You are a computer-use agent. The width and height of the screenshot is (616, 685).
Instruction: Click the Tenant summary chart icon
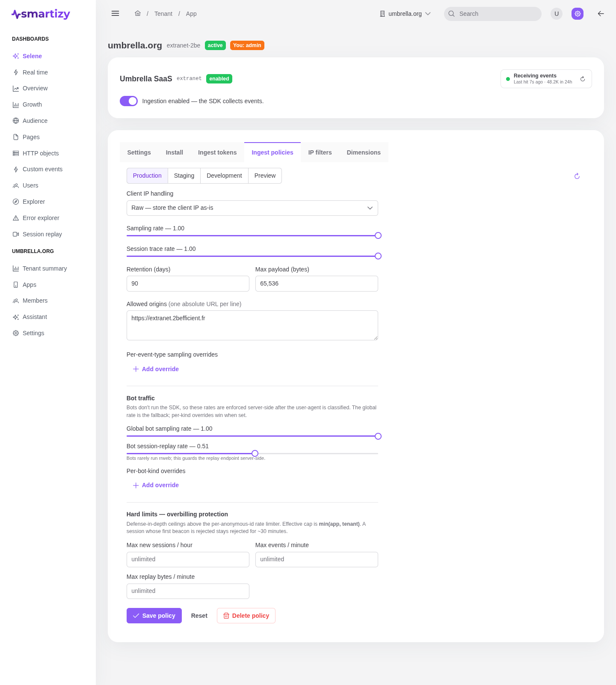(16, 268)
